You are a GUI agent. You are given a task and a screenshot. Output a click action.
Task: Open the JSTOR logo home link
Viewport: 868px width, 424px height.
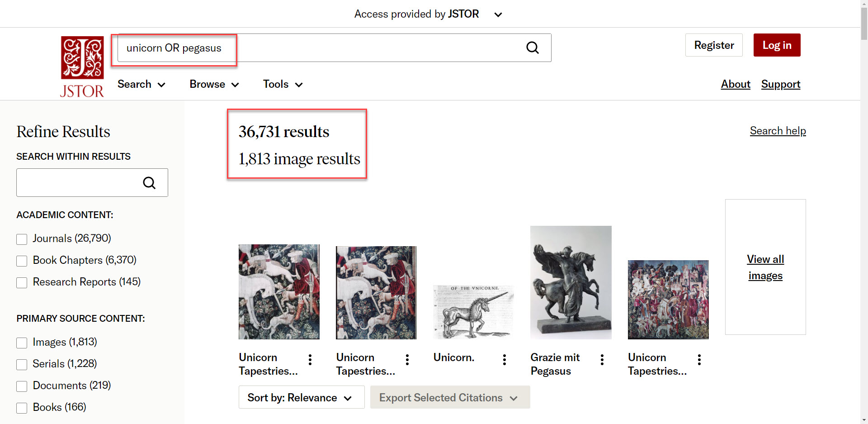pos(82,67)
